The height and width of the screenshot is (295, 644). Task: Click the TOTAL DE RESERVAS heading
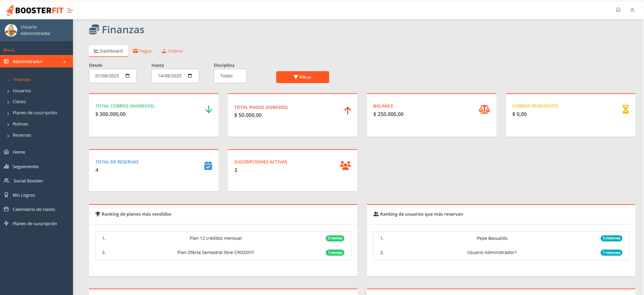point(117,162)
